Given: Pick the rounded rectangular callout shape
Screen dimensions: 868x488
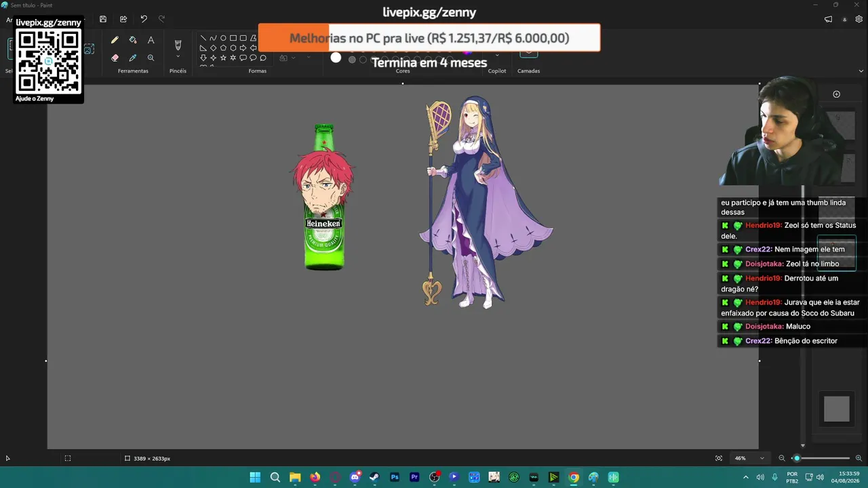Looking at the screenshot, I should click(x=243, y=58).
